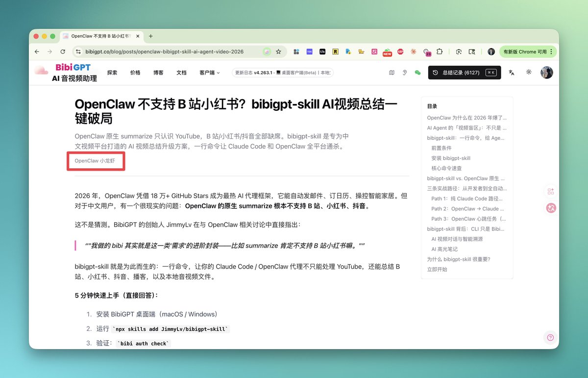Reload the page with the refresh button
The width and height of the screenshot is (588, 378).
63,51
